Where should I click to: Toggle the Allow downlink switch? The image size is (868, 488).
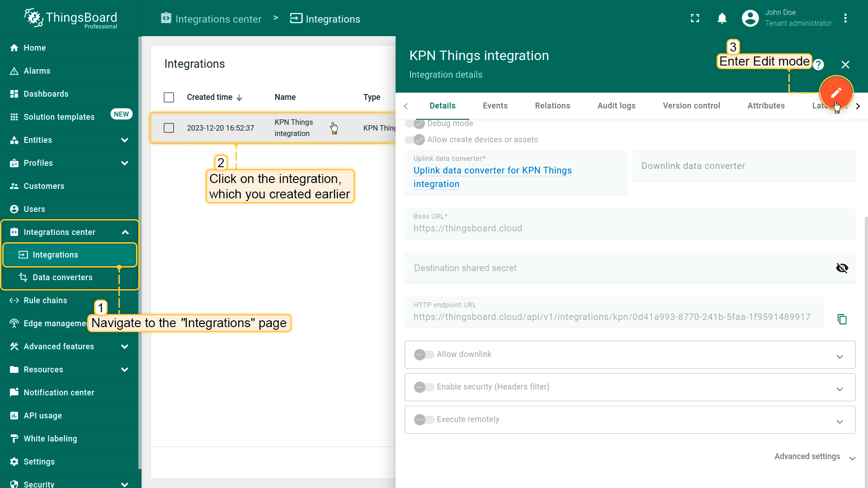point(424,355)
